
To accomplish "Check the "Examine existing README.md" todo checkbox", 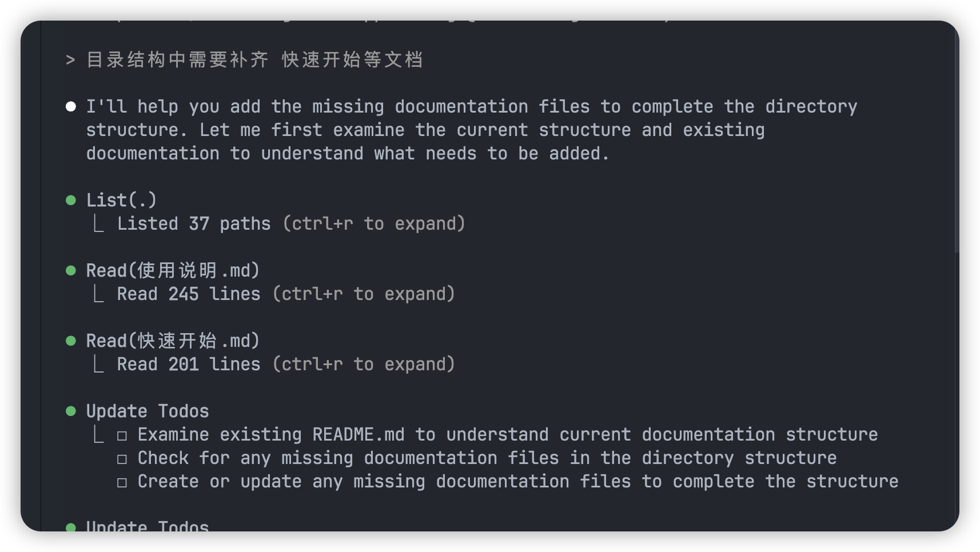I will (x=122, y=435).
